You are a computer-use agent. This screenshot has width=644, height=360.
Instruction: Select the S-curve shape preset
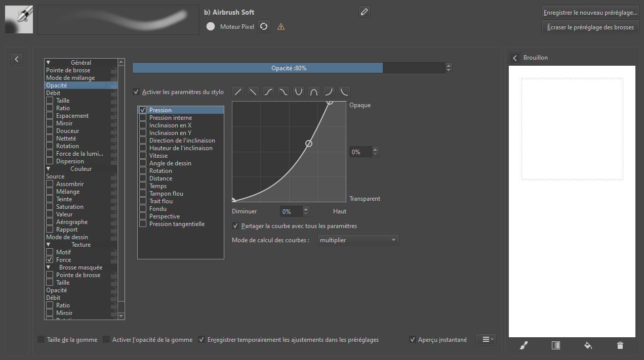[268, 92]
